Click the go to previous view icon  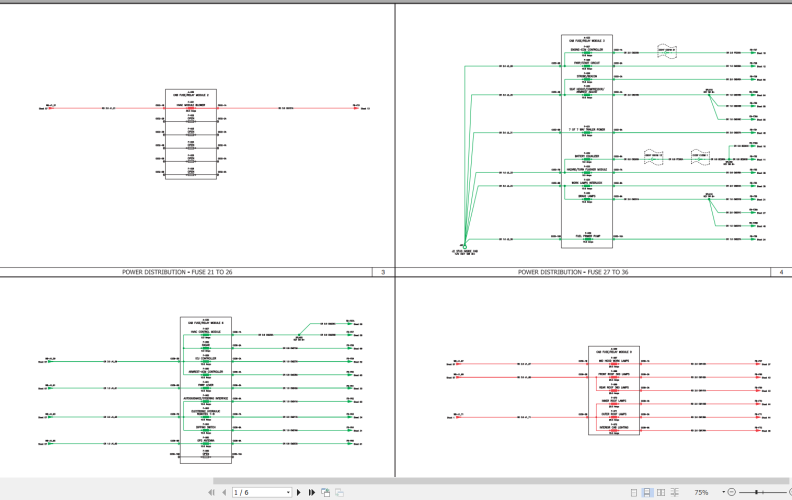tap(325, 492)
